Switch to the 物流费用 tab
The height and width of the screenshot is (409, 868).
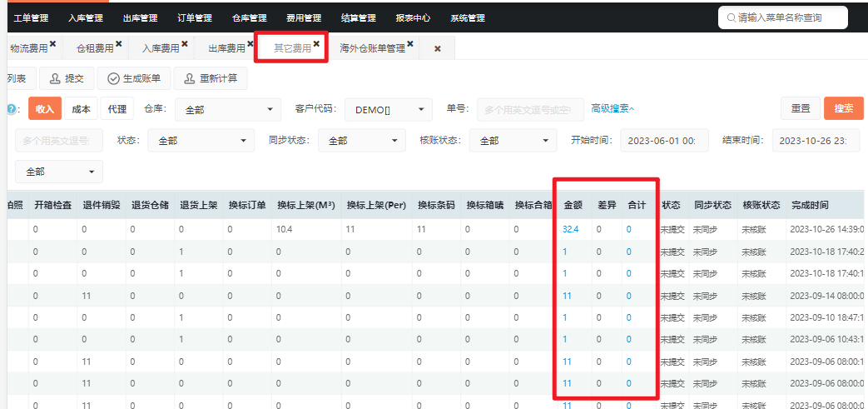pyautogui.click(x=29, y=49)
